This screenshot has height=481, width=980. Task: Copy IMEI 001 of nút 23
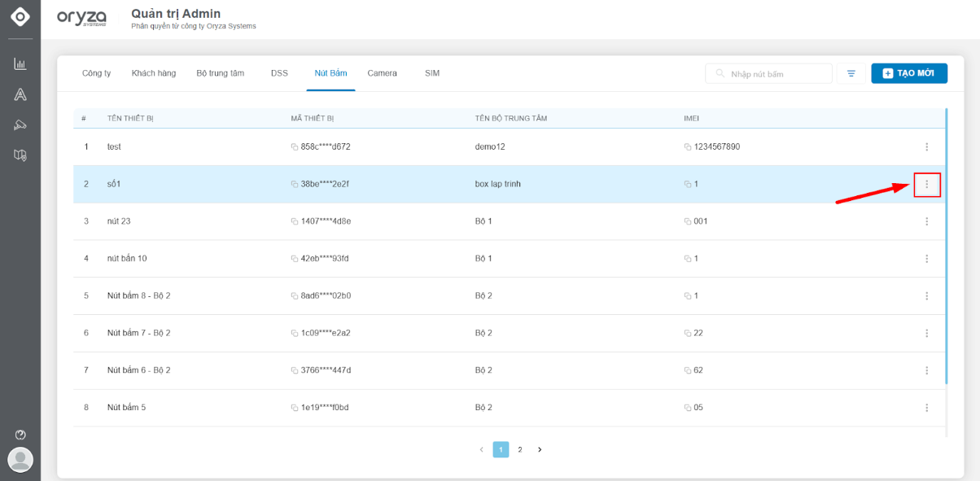point(688,221)
